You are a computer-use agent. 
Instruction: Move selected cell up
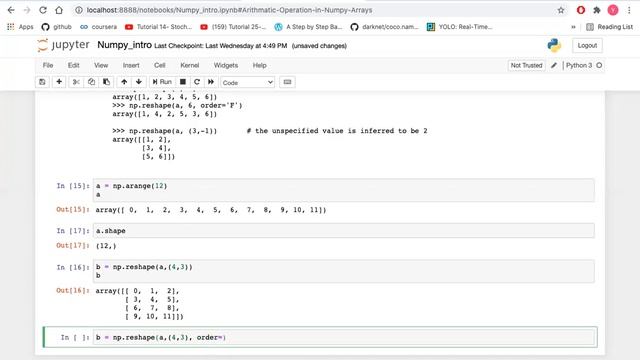(124, 82)
